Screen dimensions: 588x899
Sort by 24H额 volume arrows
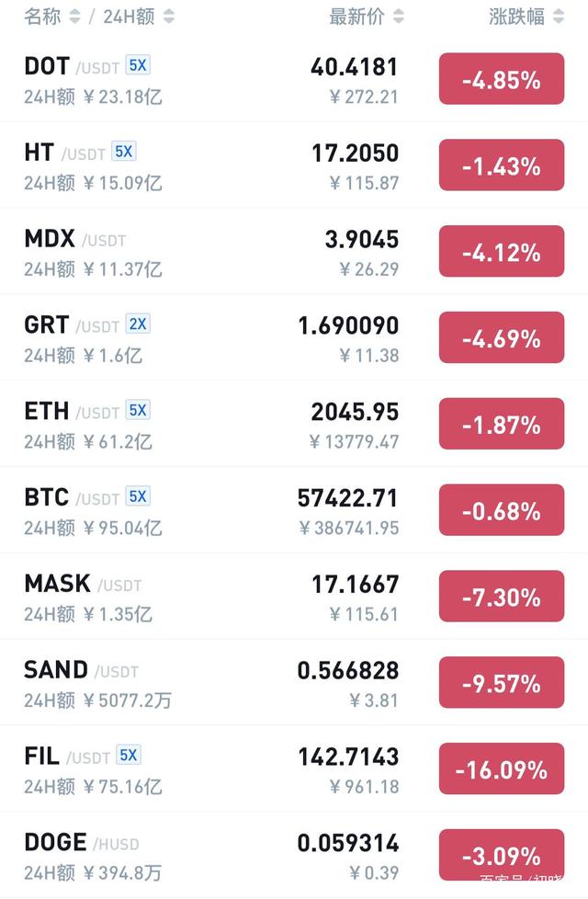168,16
